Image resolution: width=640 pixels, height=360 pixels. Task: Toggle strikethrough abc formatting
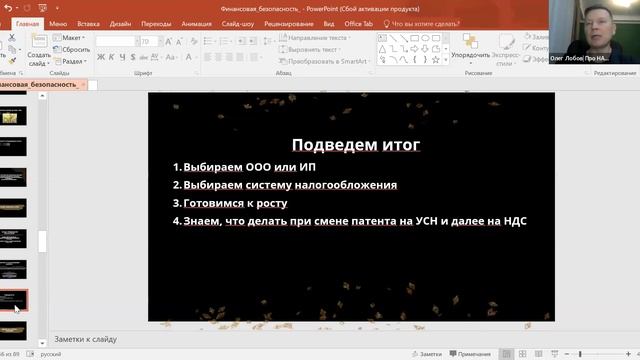pos(144,58)
